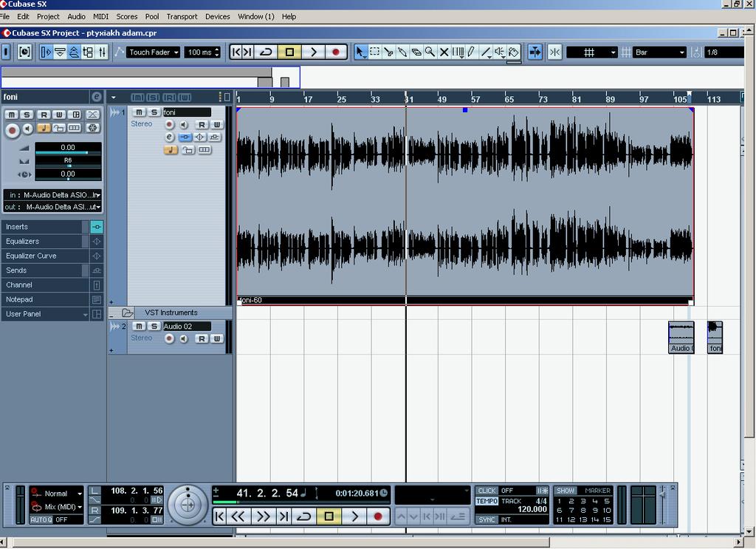Expand the User Panel dropdown arrow
This screenshot has width=756, height=549.
[x=86, y=315]
